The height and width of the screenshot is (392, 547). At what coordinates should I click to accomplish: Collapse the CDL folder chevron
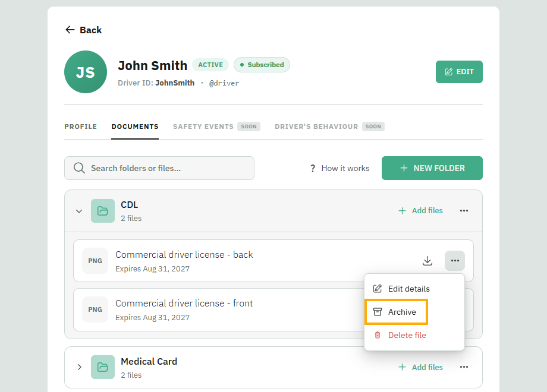pos(79,211)
